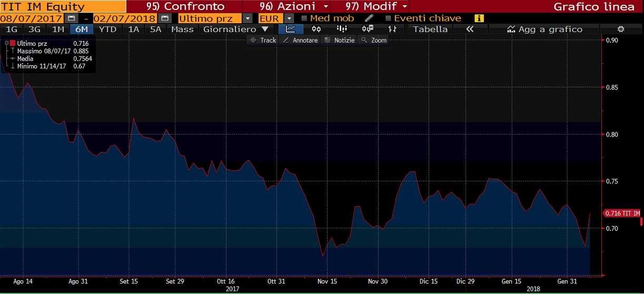Enable the Eventi chiave checkbox
644x294 pixels.
[388, 18]
